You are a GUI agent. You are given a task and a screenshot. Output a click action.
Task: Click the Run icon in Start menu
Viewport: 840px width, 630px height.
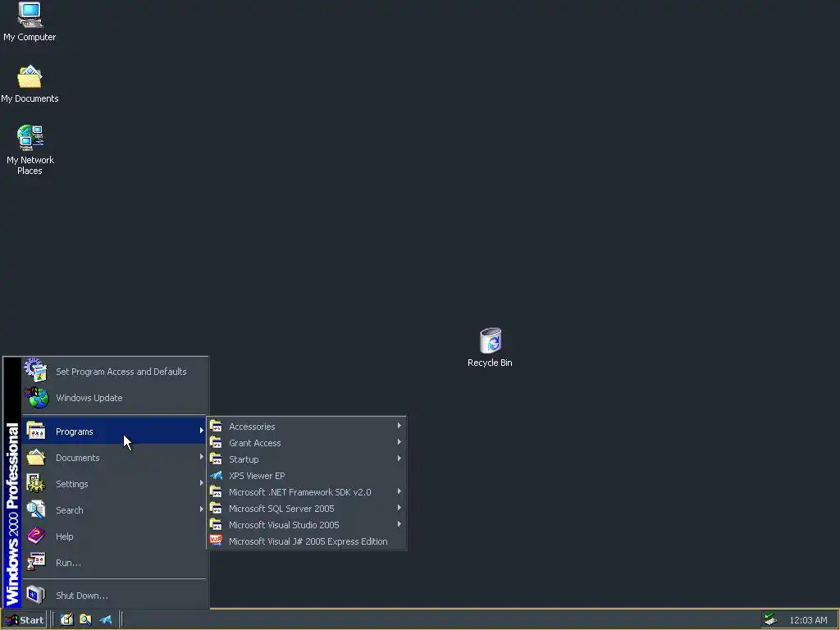pos(36,562)
